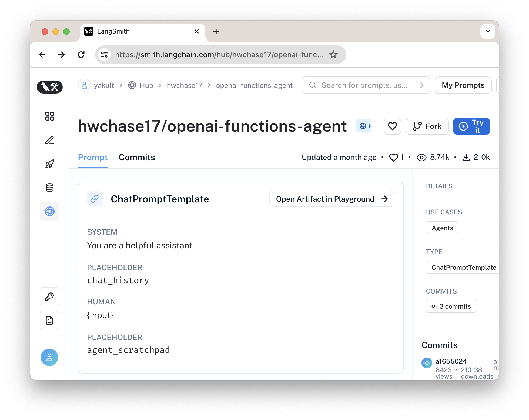Click the agent_scratchpad placeholder text
The width and height of the screenshot is (529, 420).
tap(129, 350)
